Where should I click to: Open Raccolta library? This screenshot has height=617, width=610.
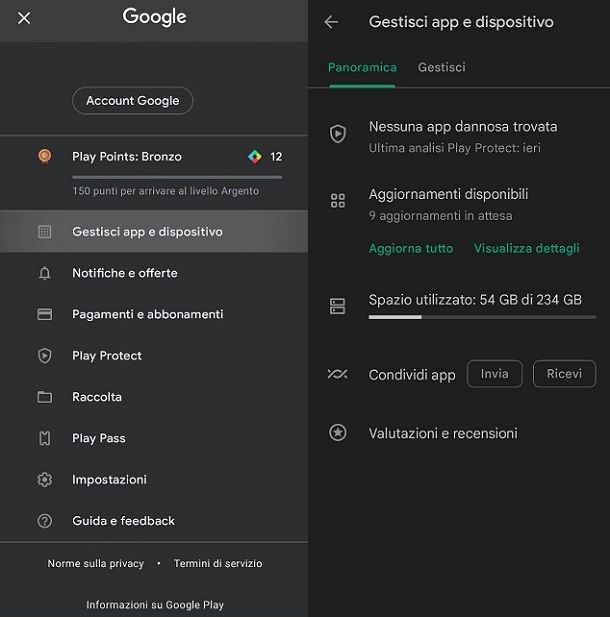tap(154, 397)
